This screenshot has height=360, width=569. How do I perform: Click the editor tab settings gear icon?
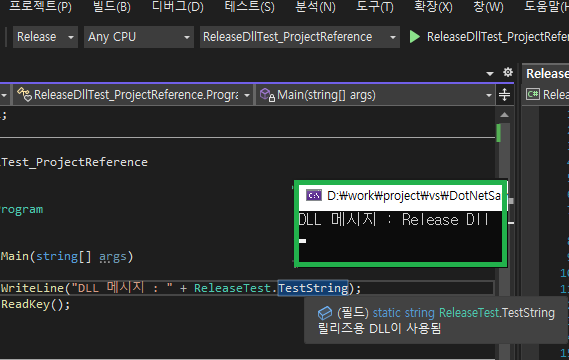[x=508, y=72]
